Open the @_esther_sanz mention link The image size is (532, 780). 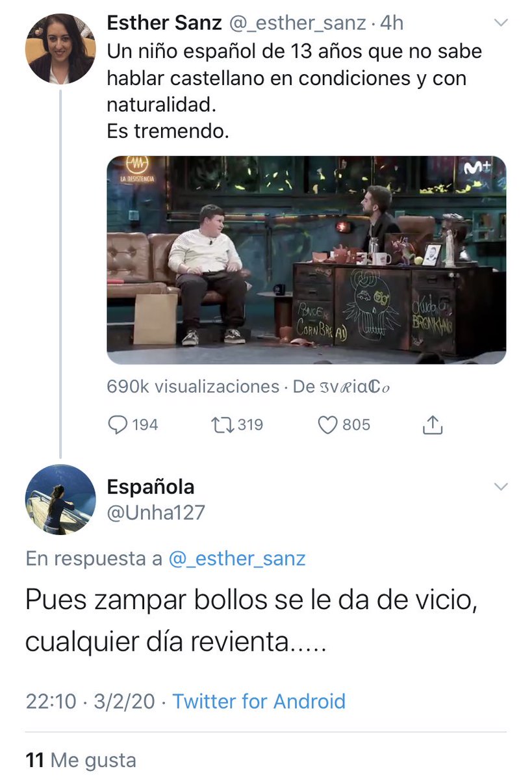coord(237,558)
